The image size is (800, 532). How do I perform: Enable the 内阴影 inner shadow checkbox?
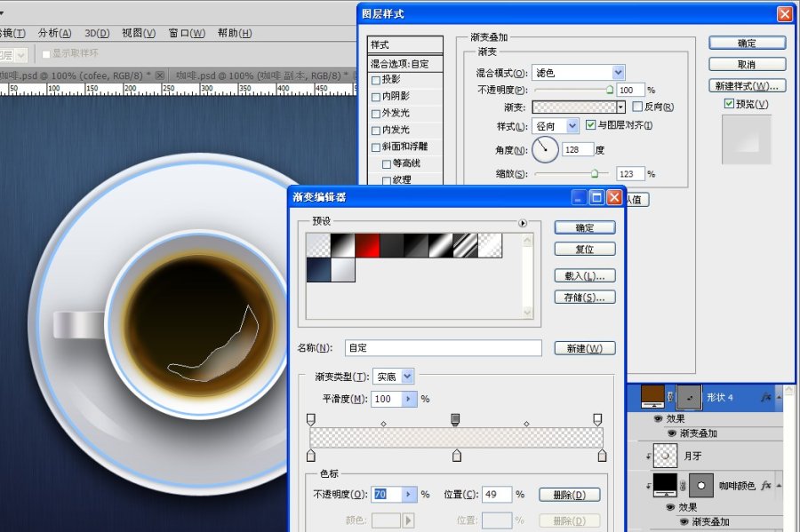click(376, 97)
